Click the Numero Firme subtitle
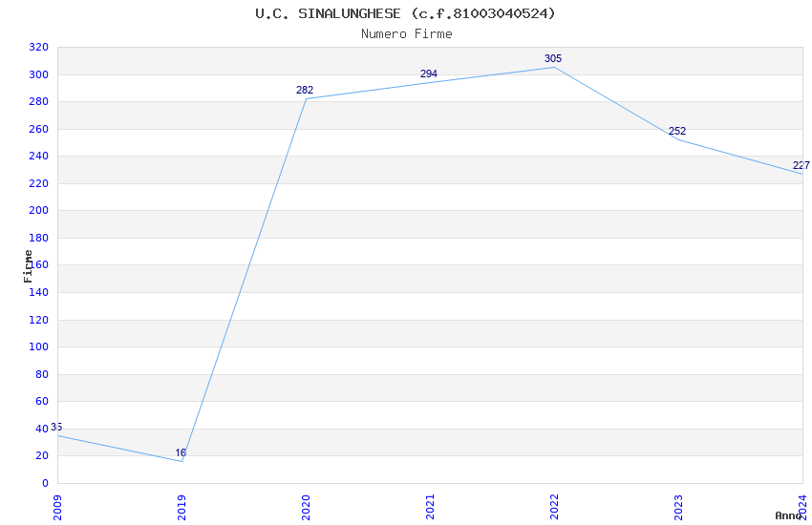Viewport: 812px width, 525px height. tap(406, 33)
